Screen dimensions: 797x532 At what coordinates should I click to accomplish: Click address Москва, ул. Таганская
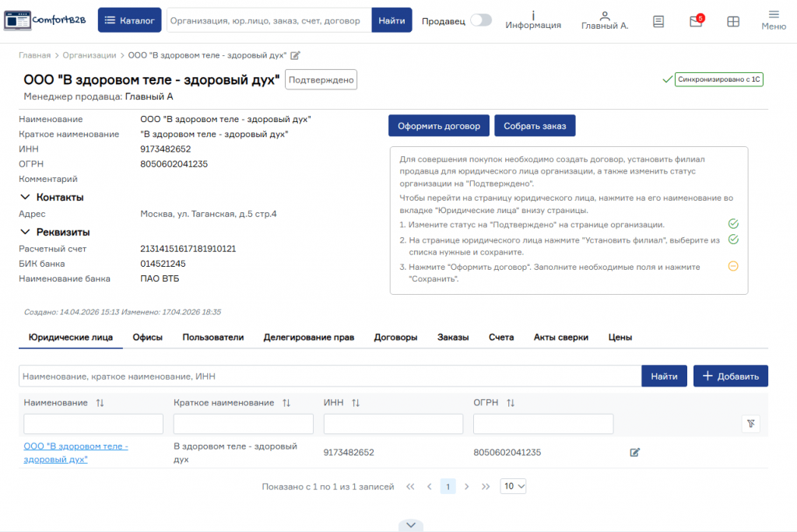coord(209,214)
